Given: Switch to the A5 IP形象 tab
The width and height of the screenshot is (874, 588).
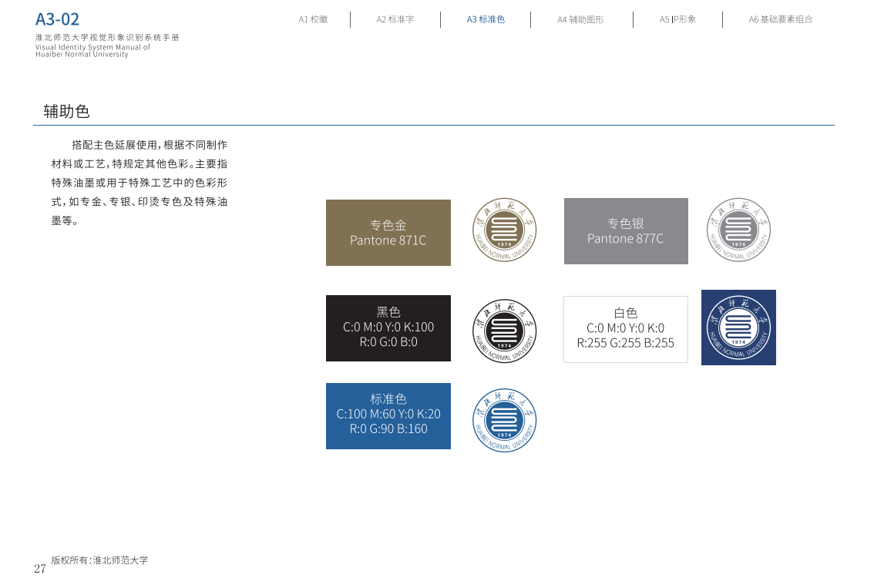Looking at the screenshot, I should [x=677, y=19].
